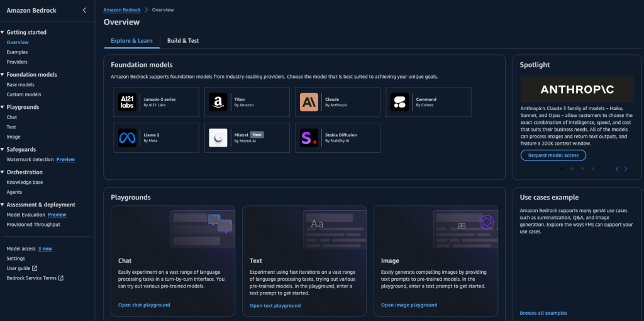Open Text playground from the sidebar

click(x=11, y=127)
